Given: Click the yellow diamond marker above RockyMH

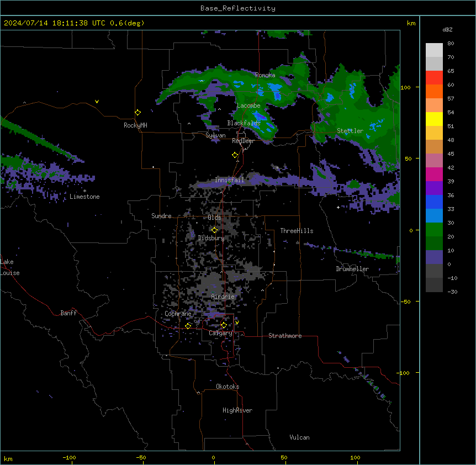Looking at the screenshot, I should pos(138,113).
